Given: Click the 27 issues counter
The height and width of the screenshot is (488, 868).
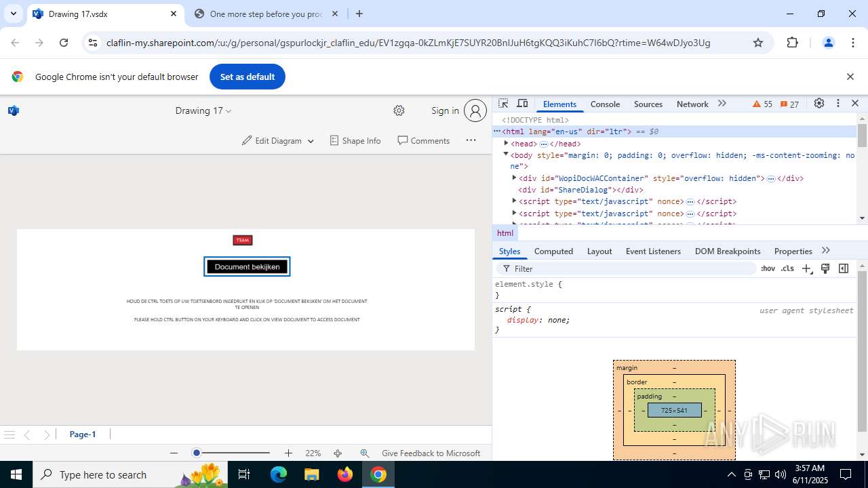Looking at the screenshot, I should pyautogui.click(x=790, y=104).
